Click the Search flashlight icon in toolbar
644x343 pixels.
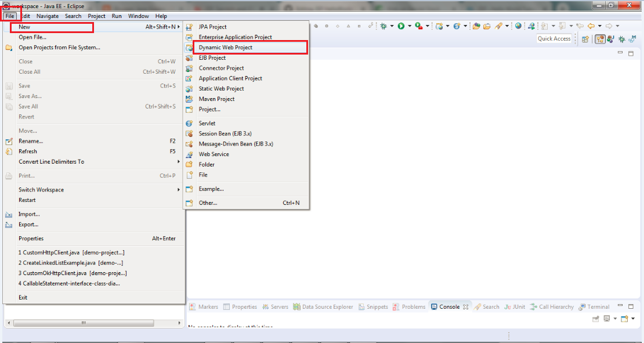[498, 26]
